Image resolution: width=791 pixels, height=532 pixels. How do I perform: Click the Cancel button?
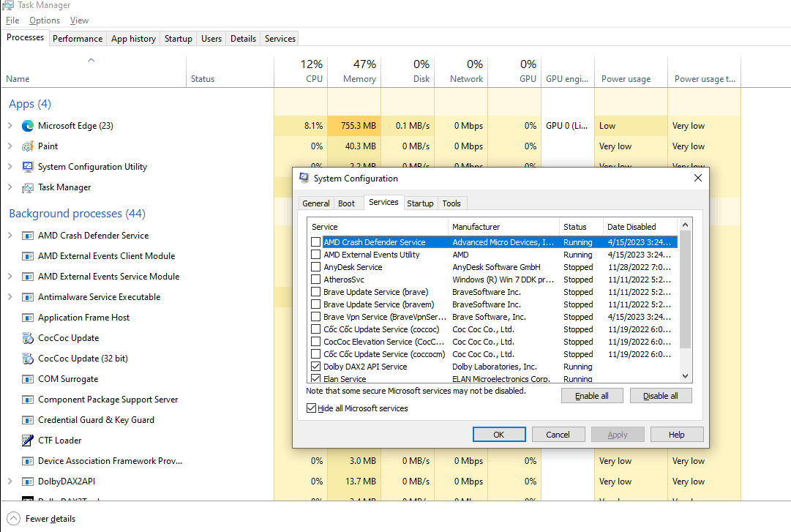(558, 435)
